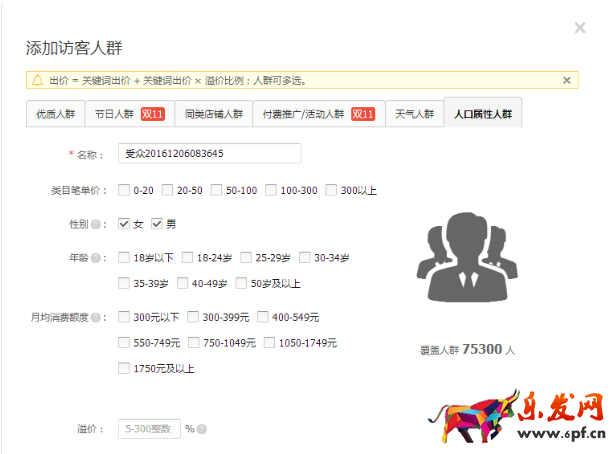This screenshot has height=454, width=616.
Task: Uncheck the 女 gender checkbox
Action: [x=124, y=224]
